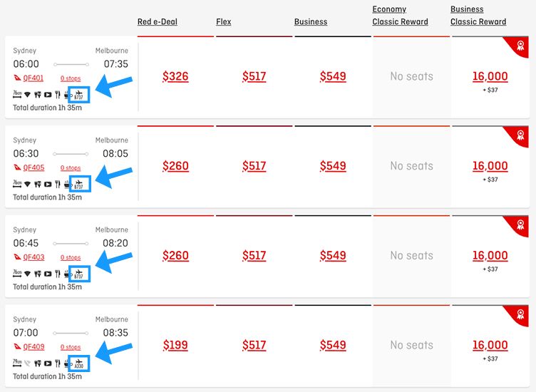The image size is (536, 392).
Task: Select the $326 Red e-Deal fare
Action: click(175, 76)
